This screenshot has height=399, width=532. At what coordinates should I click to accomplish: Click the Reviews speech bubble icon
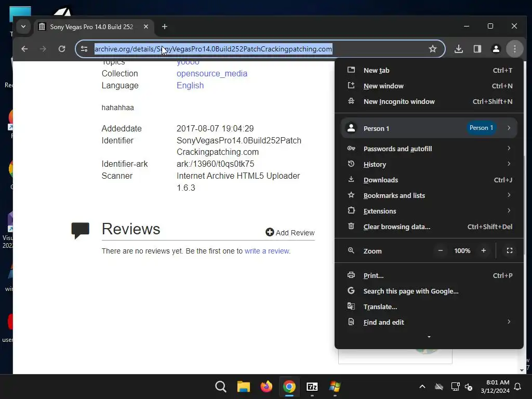point(81,231)
